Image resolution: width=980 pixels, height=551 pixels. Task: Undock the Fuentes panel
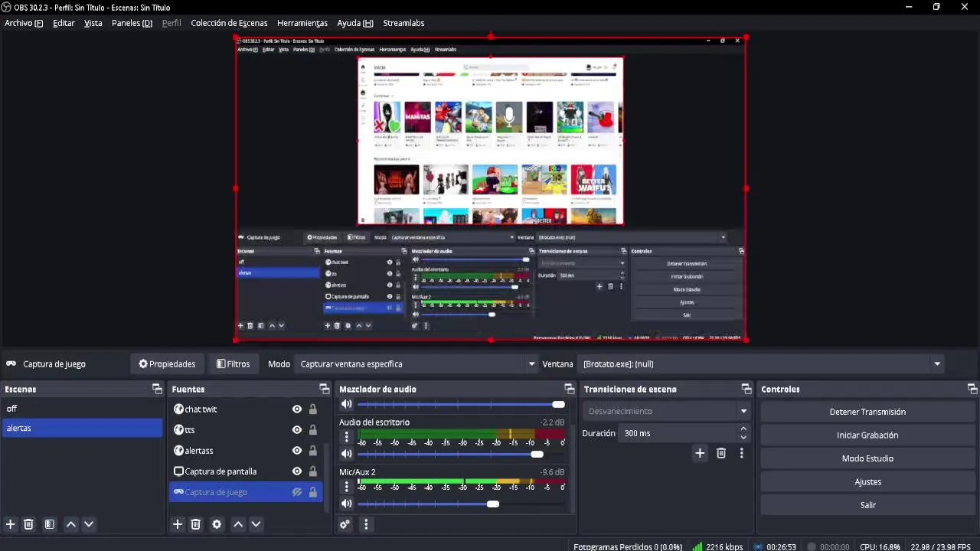[324, 389]
